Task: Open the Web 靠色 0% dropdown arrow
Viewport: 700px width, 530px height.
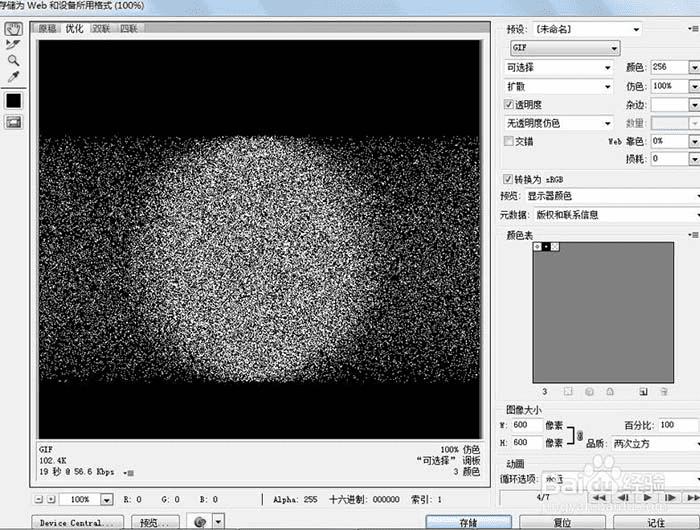Action: [694, 142]
